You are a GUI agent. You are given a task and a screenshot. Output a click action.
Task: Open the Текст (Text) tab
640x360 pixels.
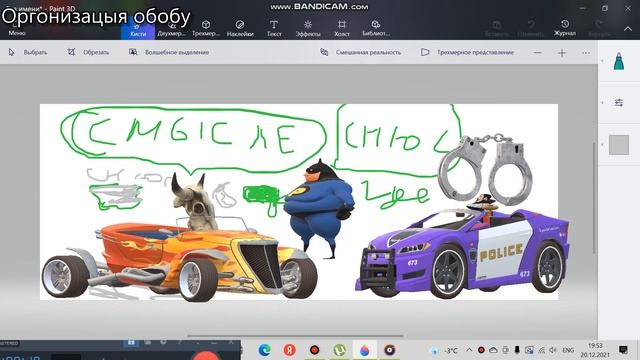point(274,30)
